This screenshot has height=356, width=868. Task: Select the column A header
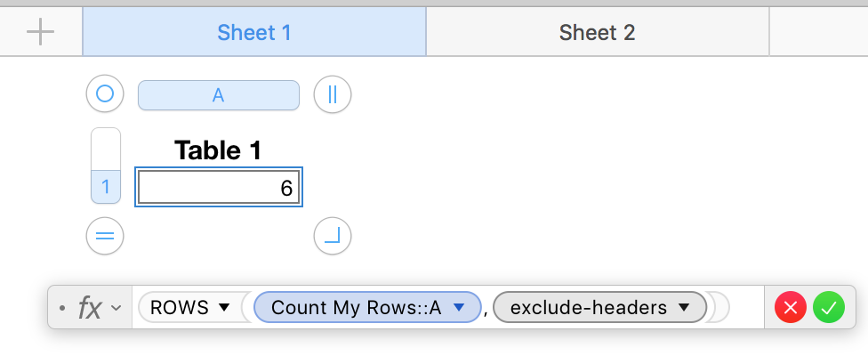[218, 95]
